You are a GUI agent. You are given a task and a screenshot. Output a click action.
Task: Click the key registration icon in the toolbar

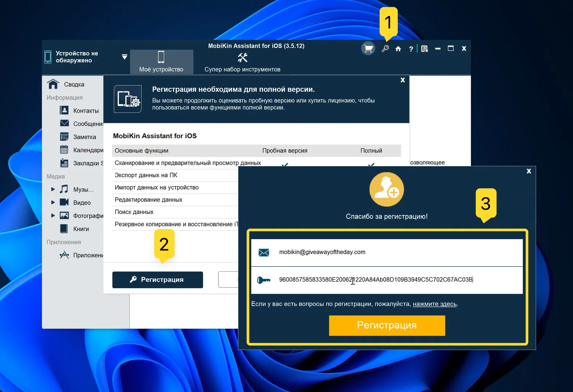click(x=385, y=49)
